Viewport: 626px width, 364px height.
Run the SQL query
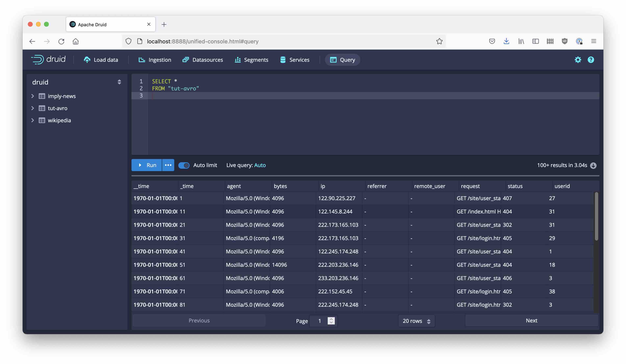147,165
